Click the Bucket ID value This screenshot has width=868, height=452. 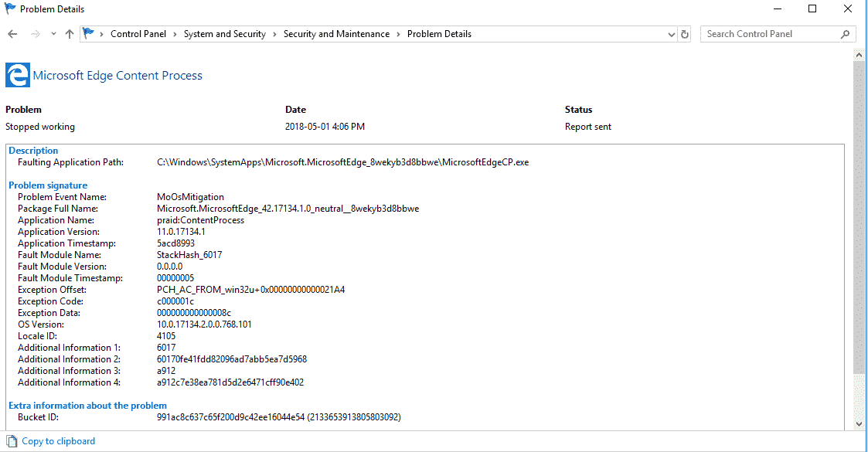click(x=279, y=417)
